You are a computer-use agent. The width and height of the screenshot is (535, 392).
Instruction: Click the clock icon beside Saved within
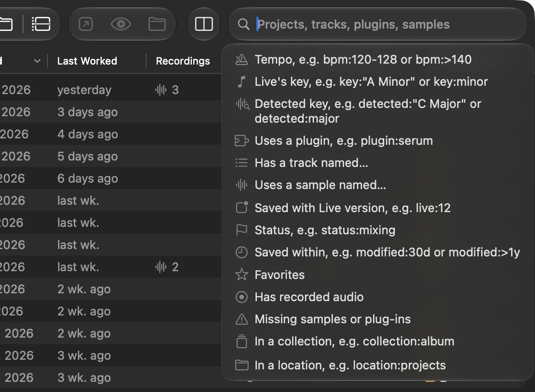[x=242, y=252]
